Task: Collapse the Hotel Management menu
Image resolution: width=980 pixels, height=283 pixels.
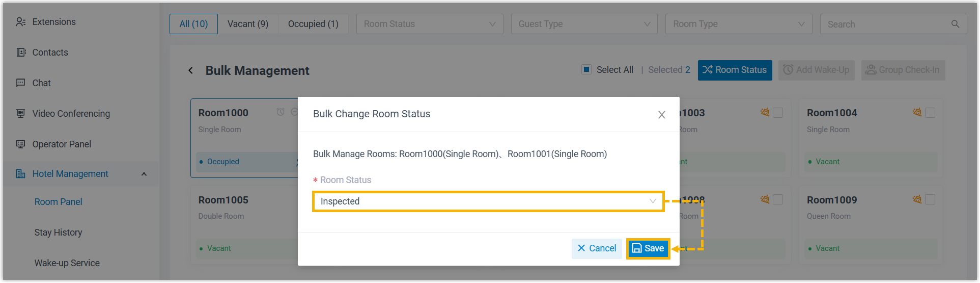Action: (x=144, y=174)
